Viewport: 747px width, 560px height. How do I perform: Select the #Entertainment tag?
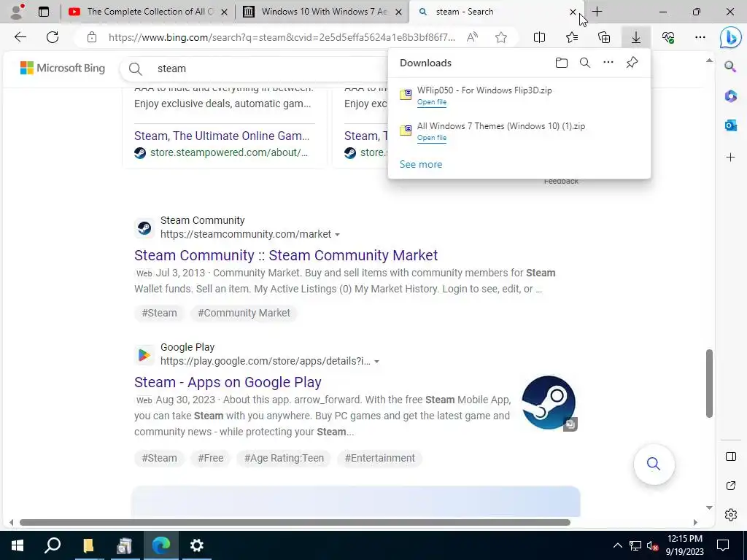[379, 458]
